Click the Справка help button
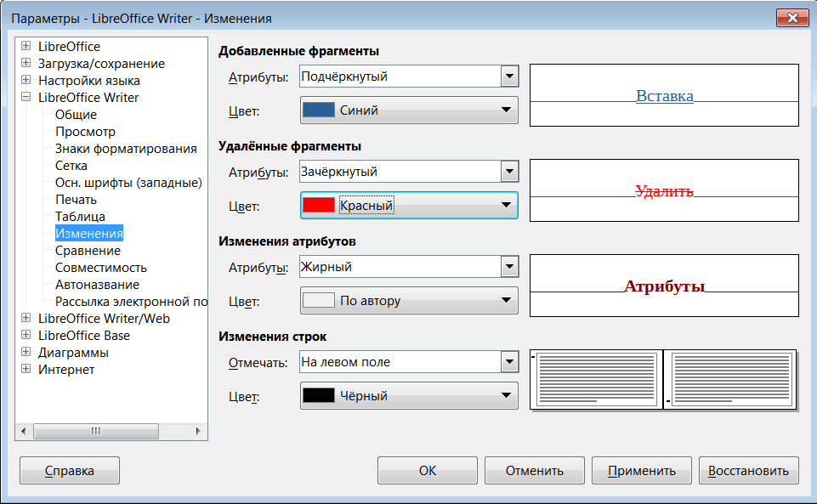The height and width of the screenshot is (504, 817). pos(70,471)
